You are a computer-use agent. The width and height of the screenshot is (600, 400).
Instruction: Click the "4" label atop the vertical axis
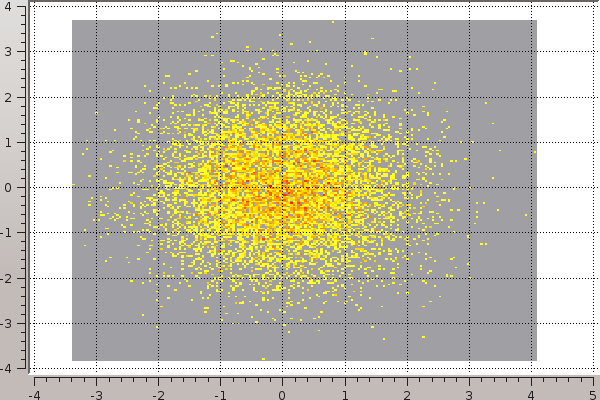(x=9, y=7)
